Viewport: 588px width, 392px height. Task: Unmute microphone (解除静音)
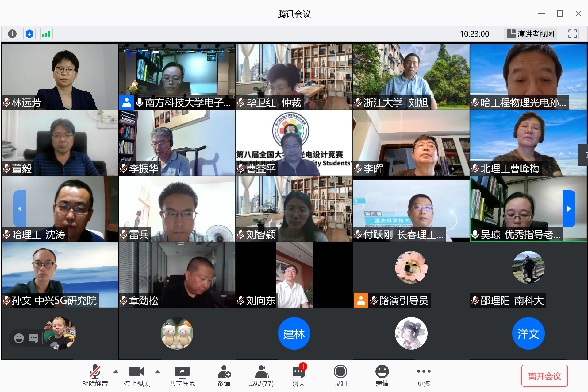(x=95, y=375)
